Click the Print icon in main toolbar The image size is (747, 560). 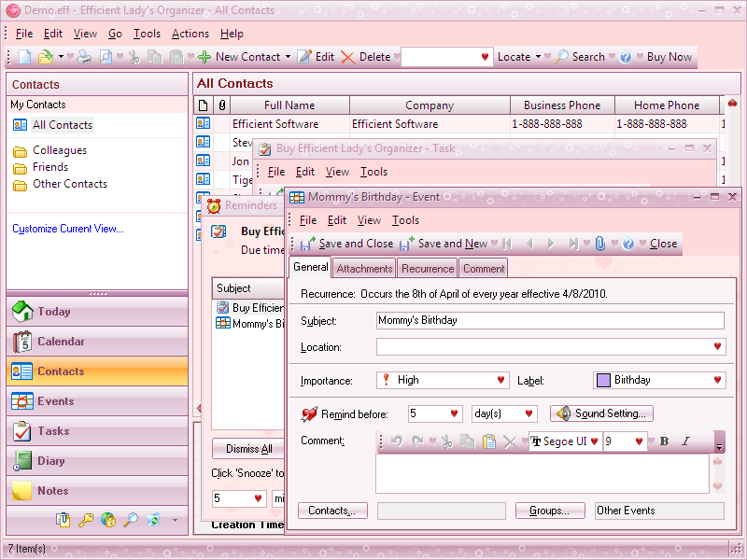(85, 57)
